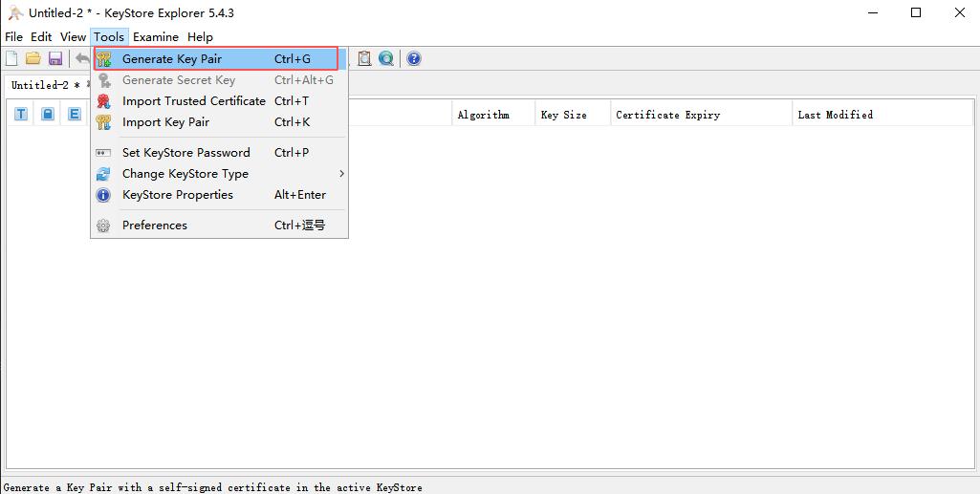
Task: Click the lock status column header icon
Action: (x=48, y=114)
